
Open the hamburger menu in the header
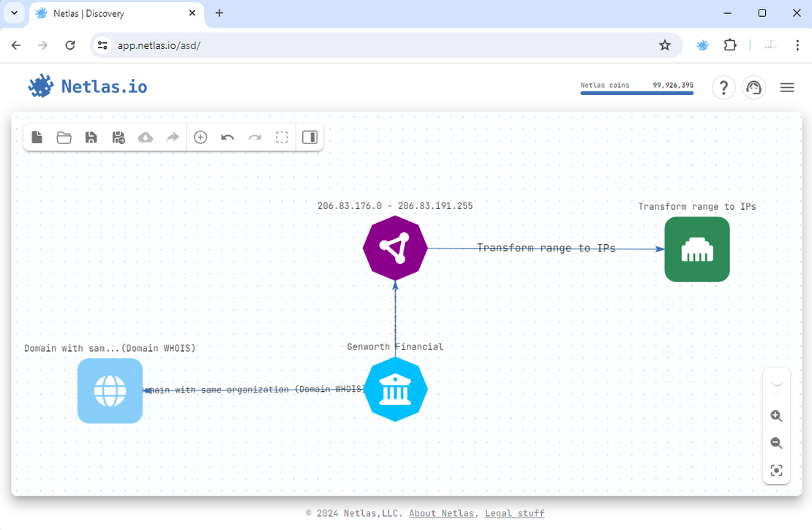pos(787,87)
